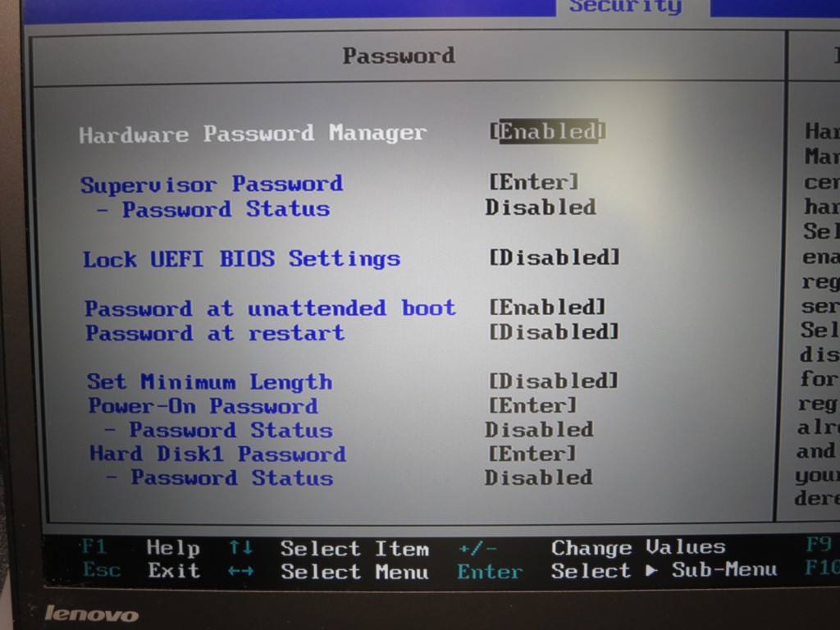
Task: Switch to the Security tab
Action: (x=625, y=7)
